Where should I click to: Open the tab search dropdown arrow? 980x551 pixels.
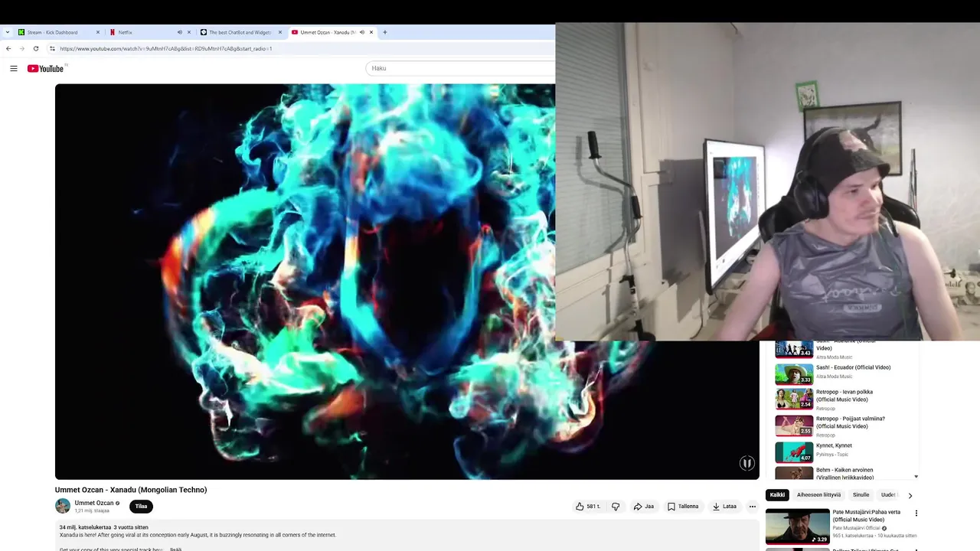[x=7, y=32]
